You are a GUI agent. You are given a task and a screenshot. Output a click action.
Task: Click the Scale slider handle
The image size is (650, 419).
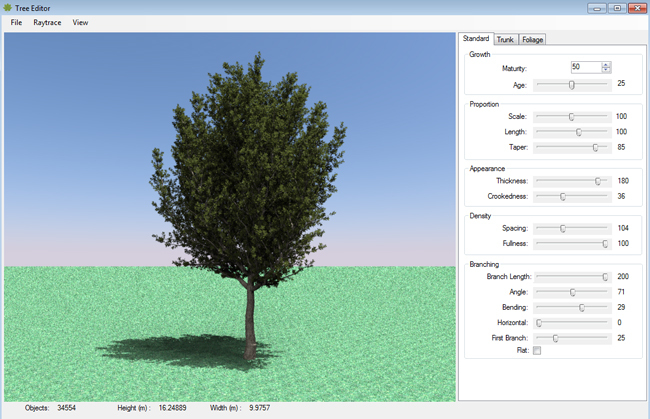(x=572, y=117)
